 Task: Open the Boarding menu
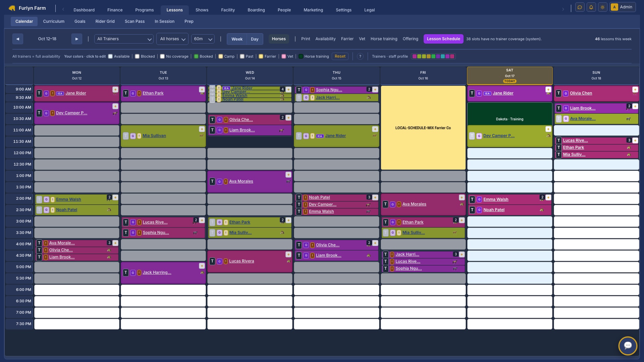[256, 10]
